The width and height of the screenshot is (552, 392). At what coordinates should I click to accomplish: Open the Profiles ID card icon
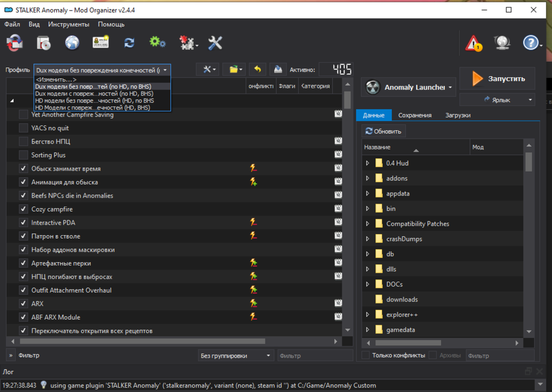point(100,43)
